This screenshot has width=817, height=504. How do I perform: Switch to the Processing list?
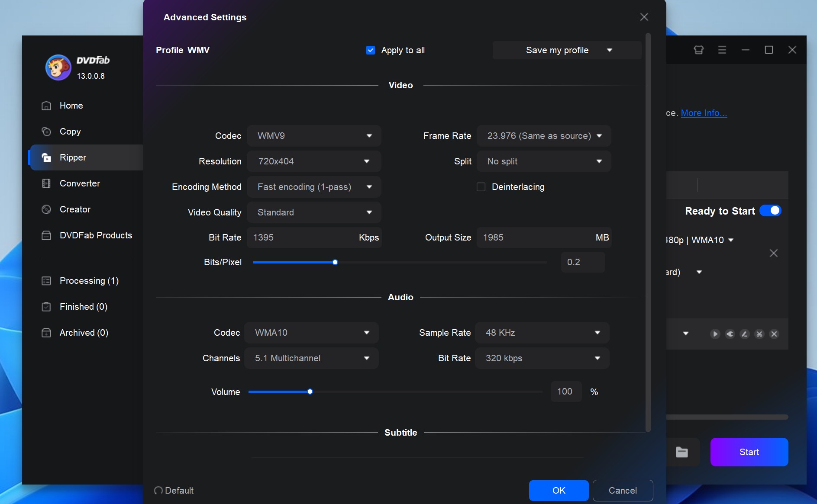[x=89, y=281]
